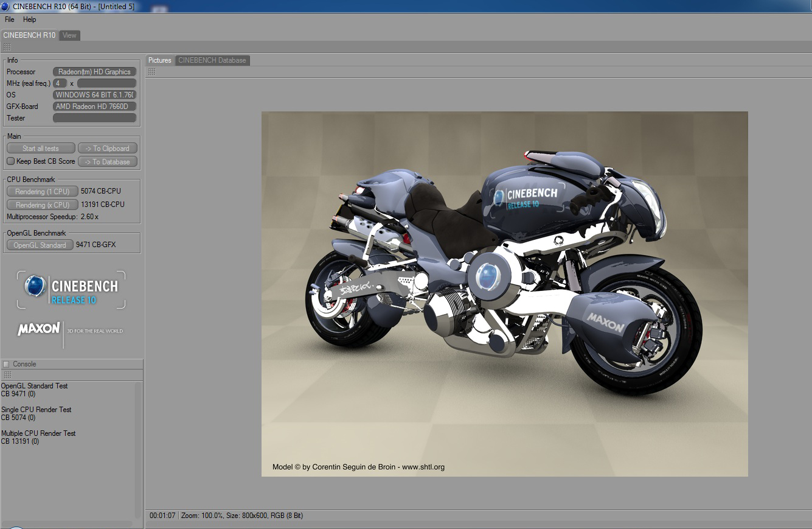
Task: Click the console vertical scrollbar
Action: [138, 450]
